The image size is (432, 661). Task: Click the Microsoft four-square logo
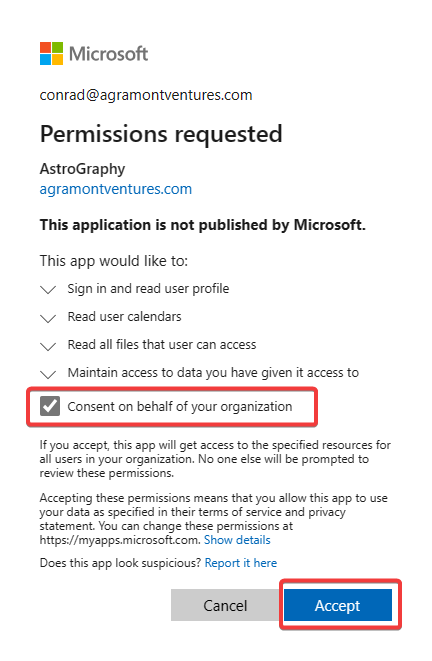pos(51,54)
